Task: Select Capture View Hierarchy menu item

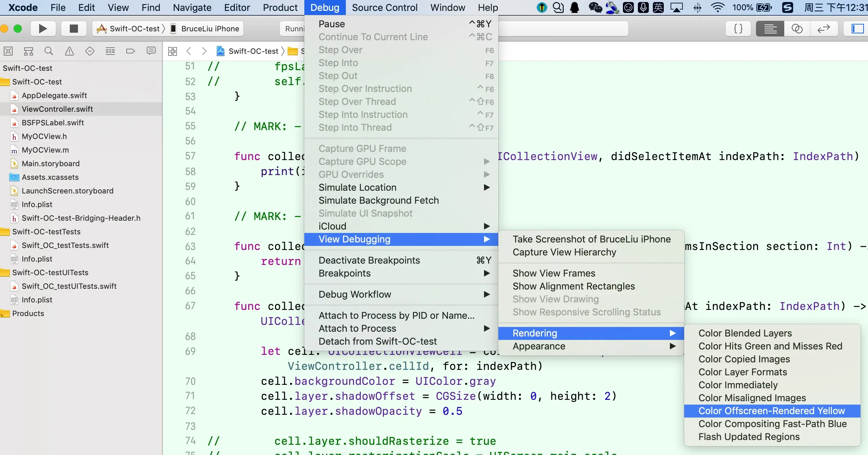Action: tap(564, 252)
